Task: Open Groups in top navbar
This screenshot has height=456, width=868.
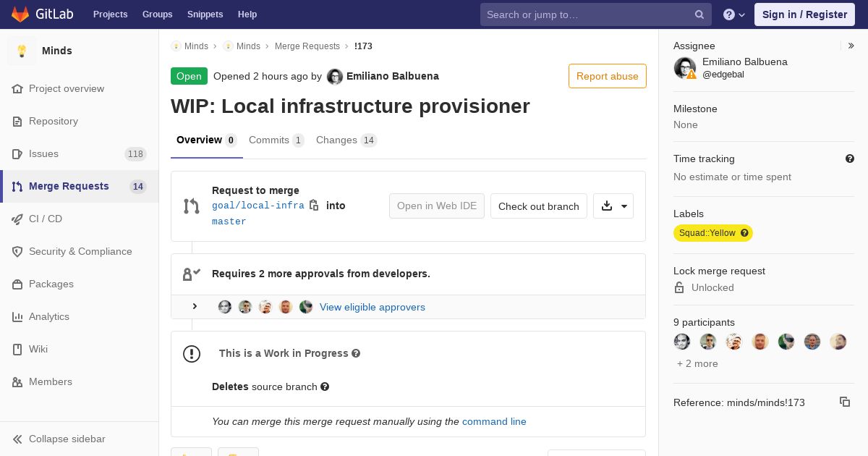Action: click(x=157, y=14)
